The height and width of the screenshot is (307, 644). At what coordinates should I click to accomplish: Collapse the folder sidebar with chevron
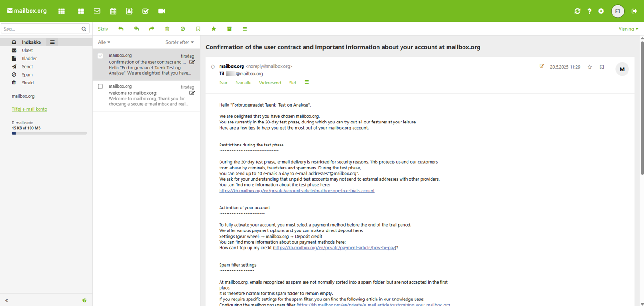7,300
